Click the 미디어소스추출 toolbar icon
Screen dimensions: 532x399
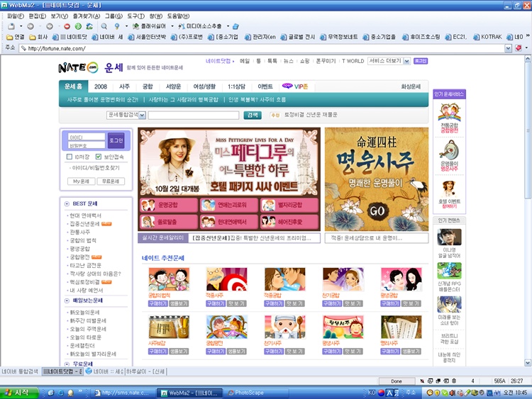pos(200,26)
